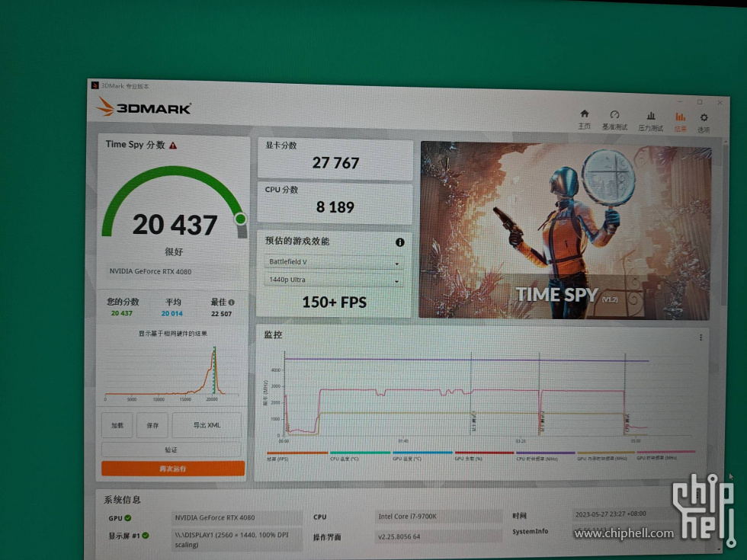Open the three-dot menu in the 监控 panel
The height and width of the screenshot is (560, 747).
tap(701, 338)
